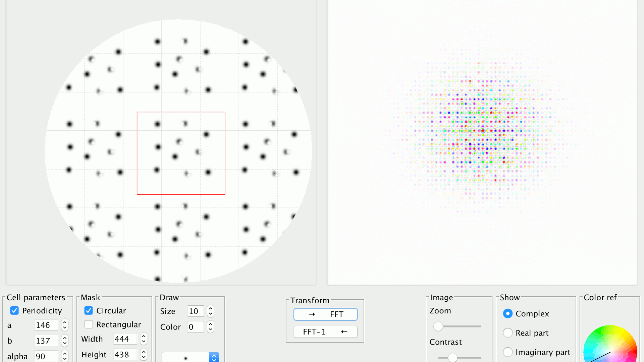Click the cell parameter b stepper
The width and height of the screenshot is (644, 362).
(x=65, y=341)
